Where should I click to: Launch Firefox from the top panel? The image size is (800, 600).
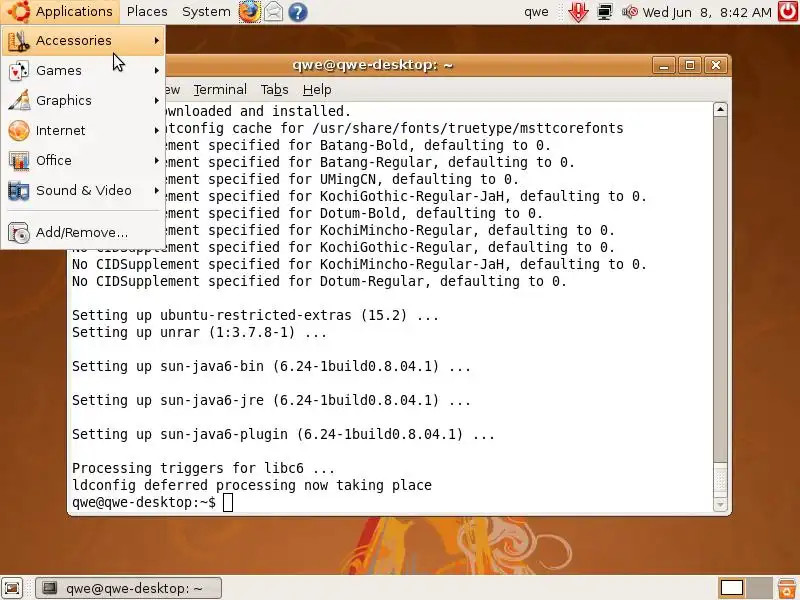tap(249, 12)
